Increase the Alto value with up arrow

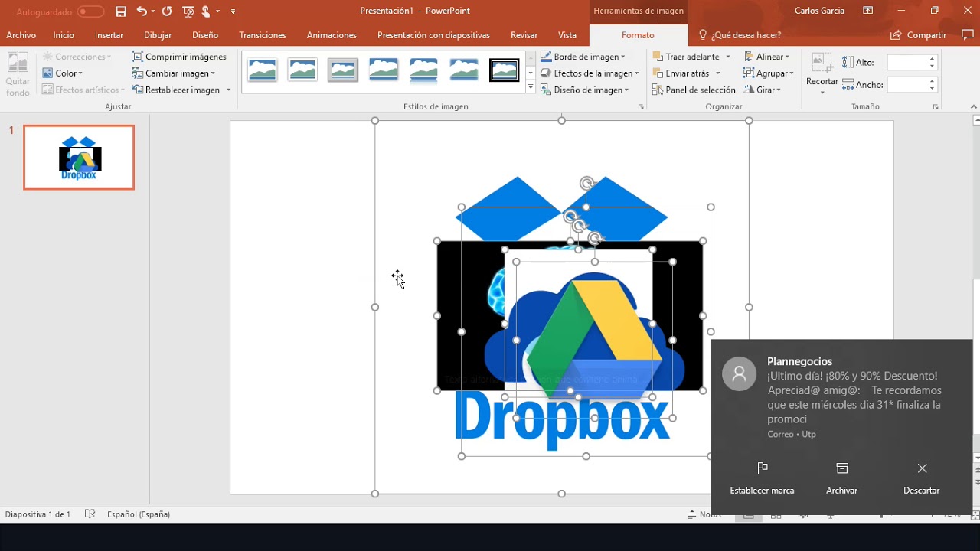933,59
